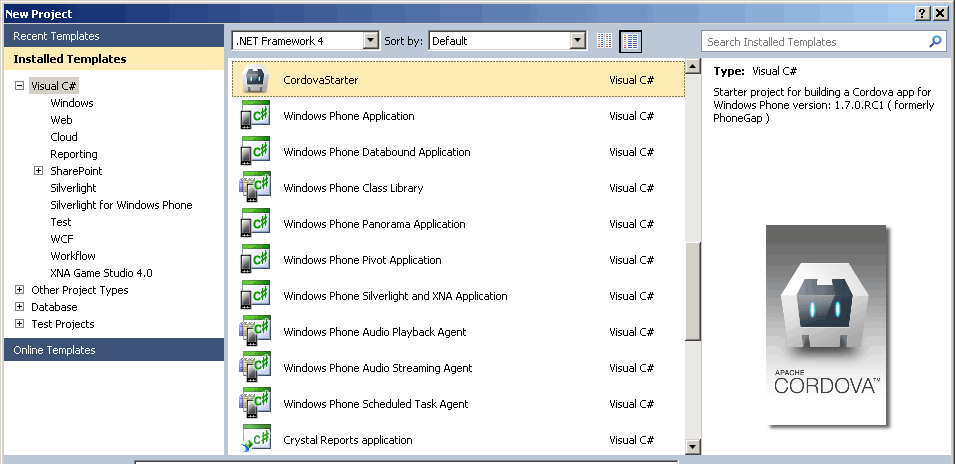Expand the SharePoint tree node

[x=38, y=171]
